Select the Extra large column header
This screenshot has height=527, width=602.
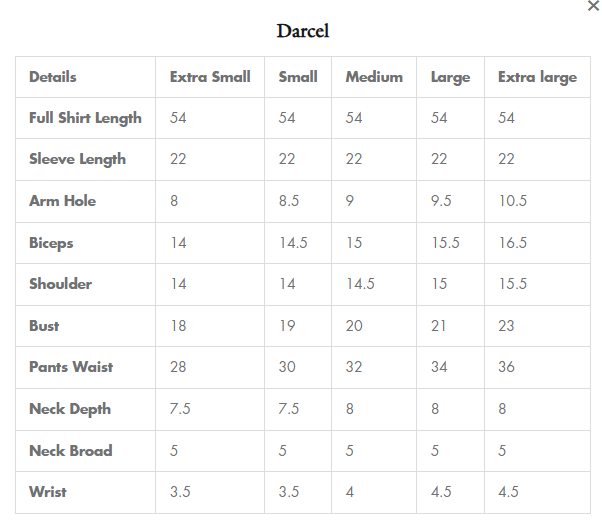click(537, 77)
